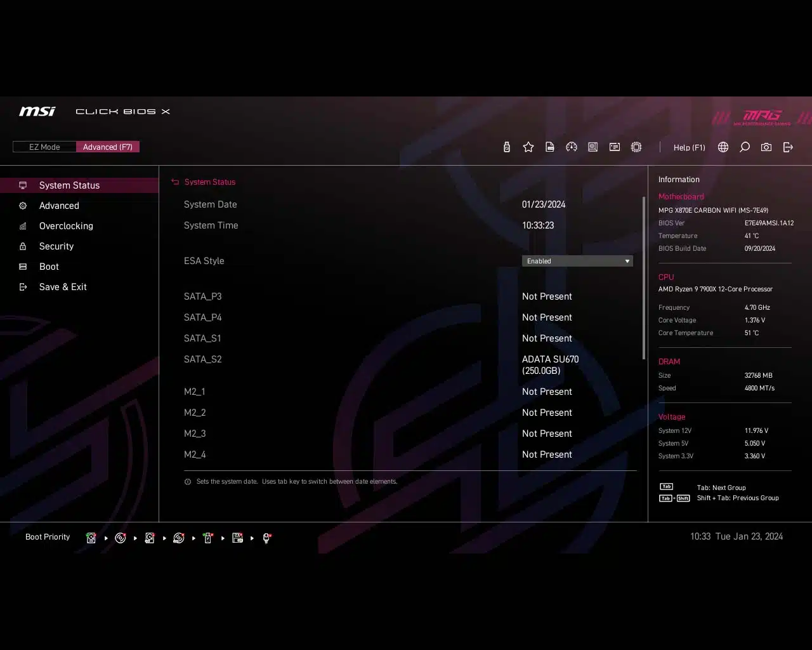This screenshot has height=650, width=812.
Task: Select first hard disk boot priority icon
Action: tap(91, 538)
